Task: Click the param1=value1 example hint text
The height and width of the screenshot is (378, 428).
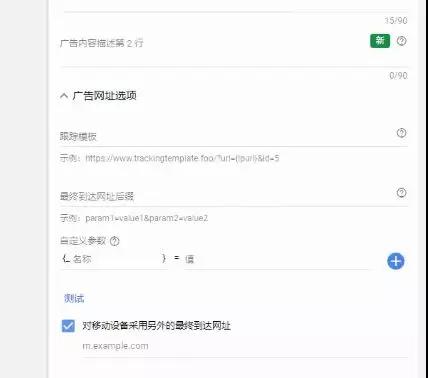Action: pyautogui.click(x=134, y=218)
